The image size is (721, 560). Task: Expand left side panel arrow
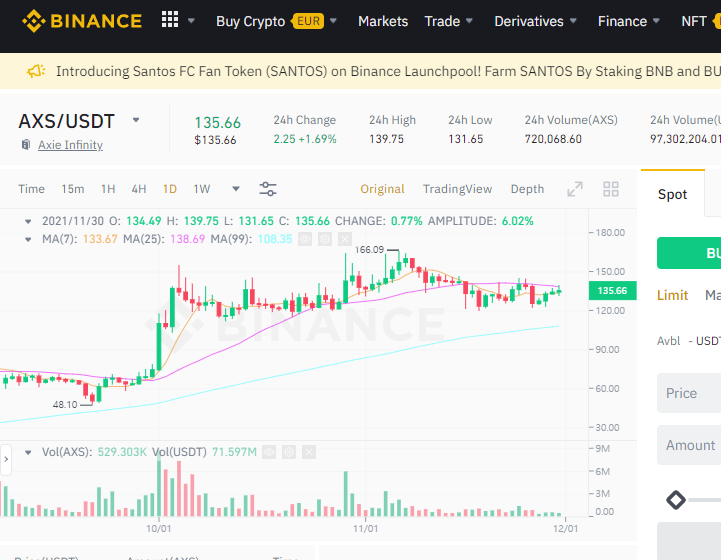[6, 459]
